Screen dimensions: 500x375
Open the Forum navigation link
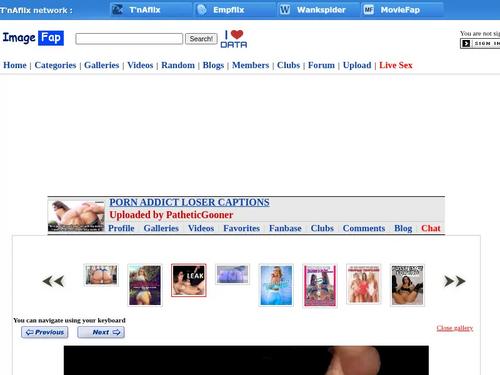click(321, 65)
